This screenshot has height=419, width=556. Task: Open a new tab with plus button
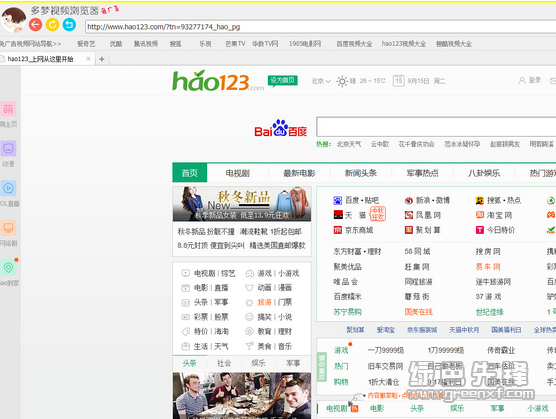click(102, 59)
